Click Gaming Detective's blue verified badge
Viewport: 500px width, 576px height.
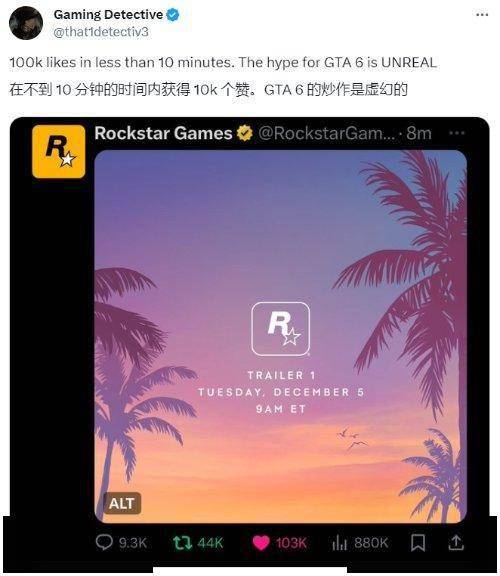click(173, 15)
